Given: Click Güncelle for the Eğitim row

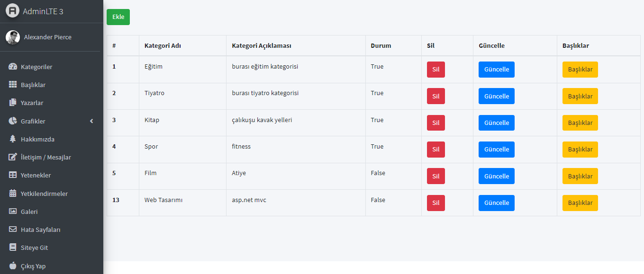Looking at the screenshot, I should coord(497,70).
